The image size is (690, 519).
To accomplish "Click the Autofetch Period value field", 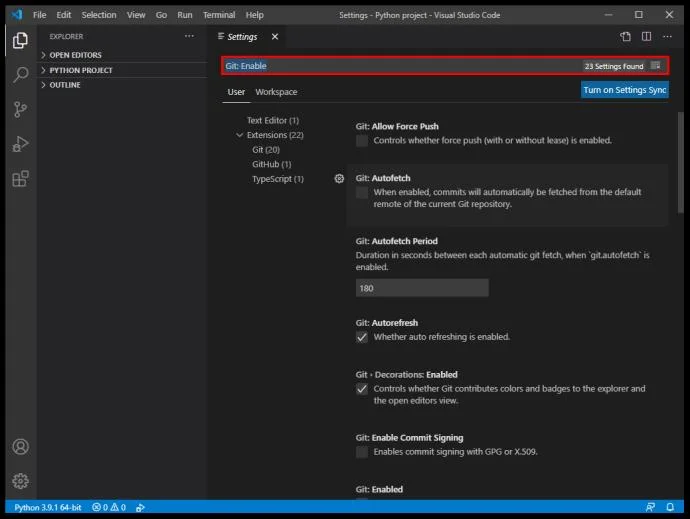I will pos(422,288).
